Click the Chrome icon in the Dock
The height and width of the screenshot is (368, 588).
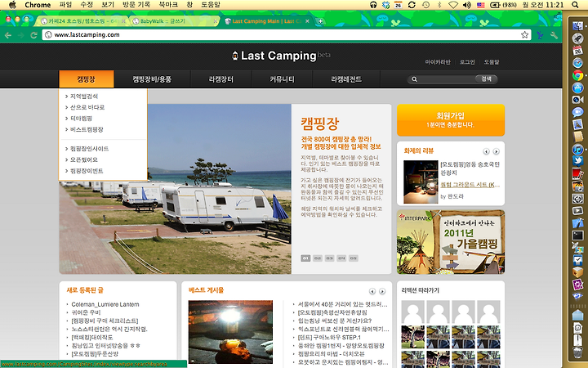click(x=578, y=75)
